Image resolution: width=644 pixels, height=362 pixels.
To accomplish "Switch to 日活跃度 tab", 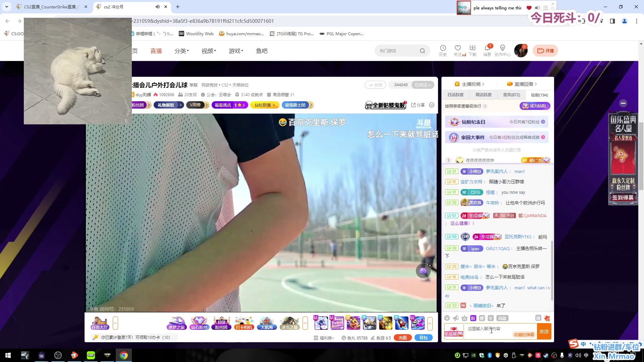I will [x=455, y=95].
